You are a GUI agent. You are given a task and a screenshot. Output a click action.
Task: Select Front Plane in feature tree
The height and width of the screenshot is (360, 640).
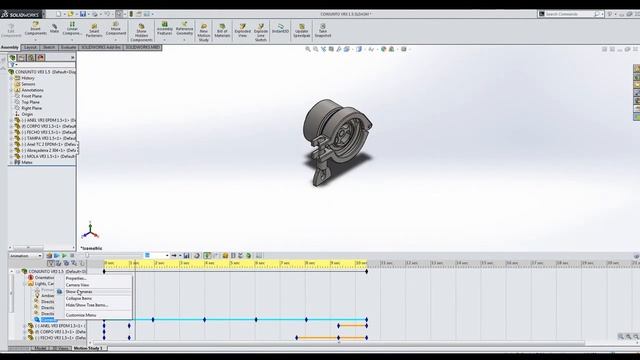pyautogui.click(x=31, y=96)
